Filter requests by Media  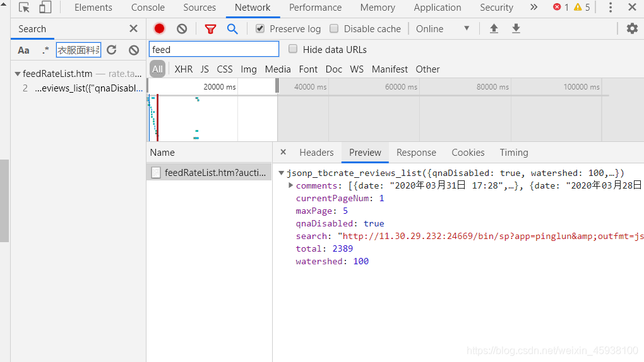[x=278, y=69]
